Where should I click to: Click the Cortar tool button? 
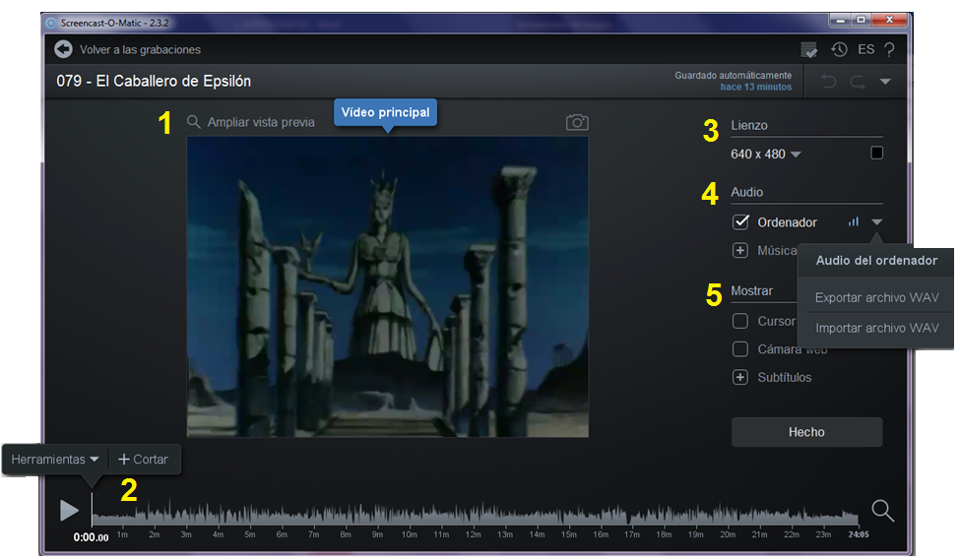tap(144, 459)
